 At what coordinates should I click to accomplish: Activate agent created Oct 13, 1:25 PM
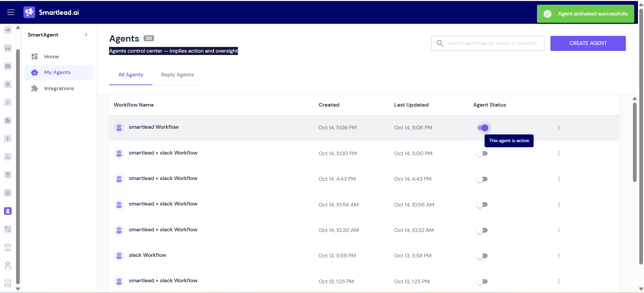click(482, 282)
